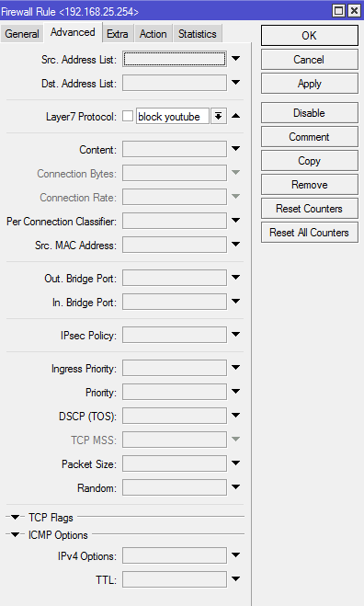The width and height of the screenshot is (364, 606).
Task: Click the Src. Address List input
Action: [175, 59]
